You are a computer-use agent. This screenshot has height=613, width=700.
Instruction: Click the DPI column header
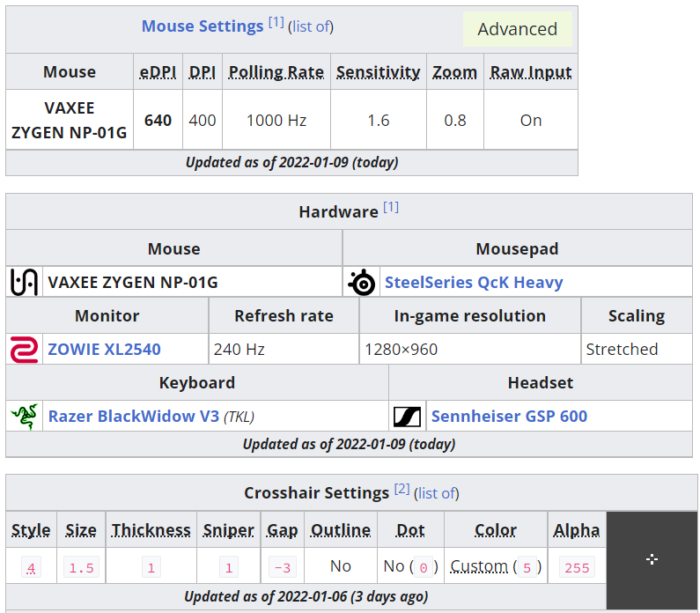coord(203,72)
